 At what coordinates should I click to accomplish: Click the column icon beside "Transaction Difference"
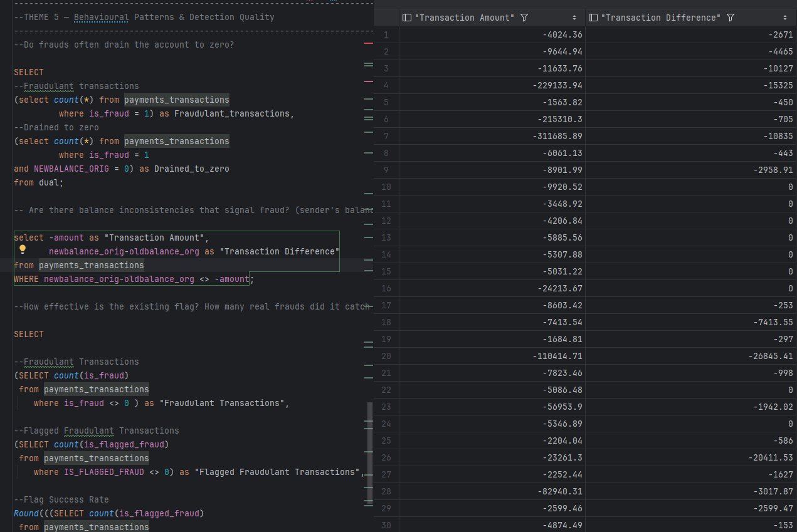(593, 18)
